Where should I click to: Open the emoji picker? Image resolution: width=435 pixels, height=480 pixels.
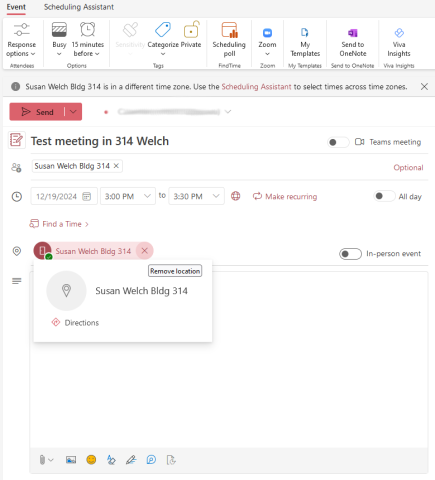click(91, 460)
